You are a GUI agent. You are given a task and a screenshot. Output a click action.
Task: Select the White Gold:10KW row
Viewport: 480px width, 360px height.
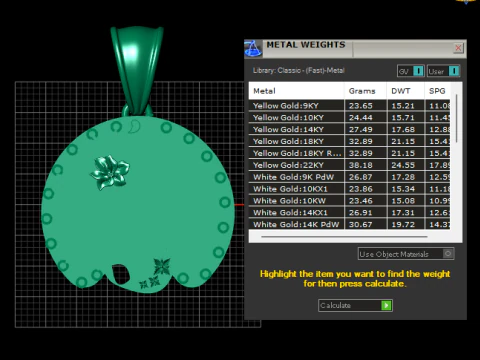pos(349,201)
